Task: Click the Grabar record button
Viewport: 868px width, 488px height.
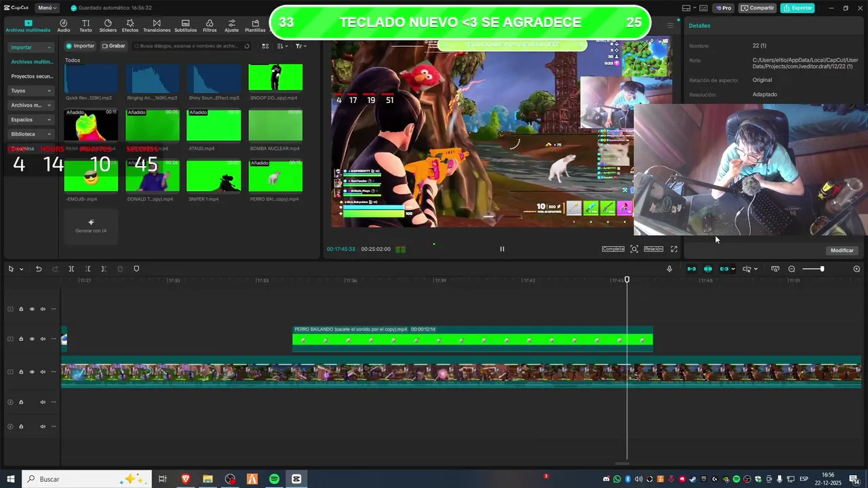Action: pos(113,46)
